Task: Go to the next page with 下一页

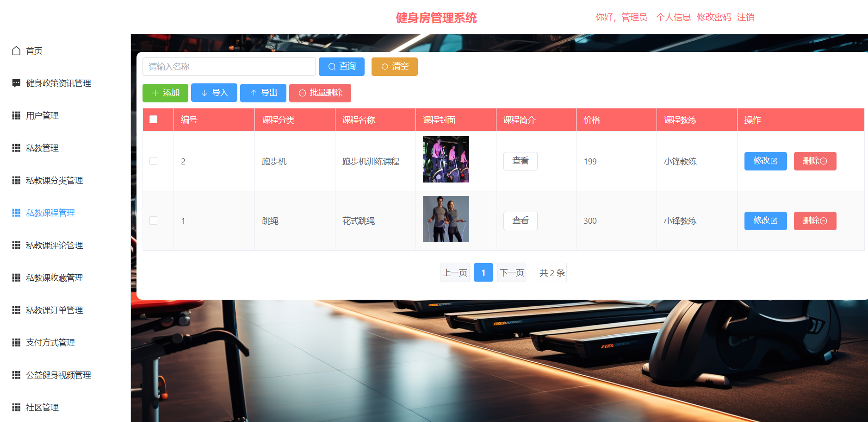Action: click(512, 273)
